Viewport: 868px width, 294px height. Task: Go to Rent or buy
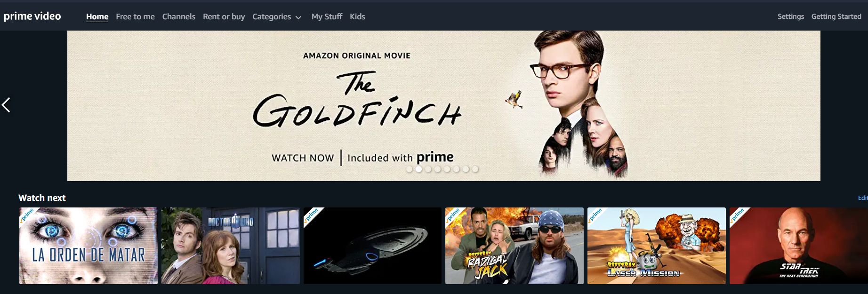point(224,16)
